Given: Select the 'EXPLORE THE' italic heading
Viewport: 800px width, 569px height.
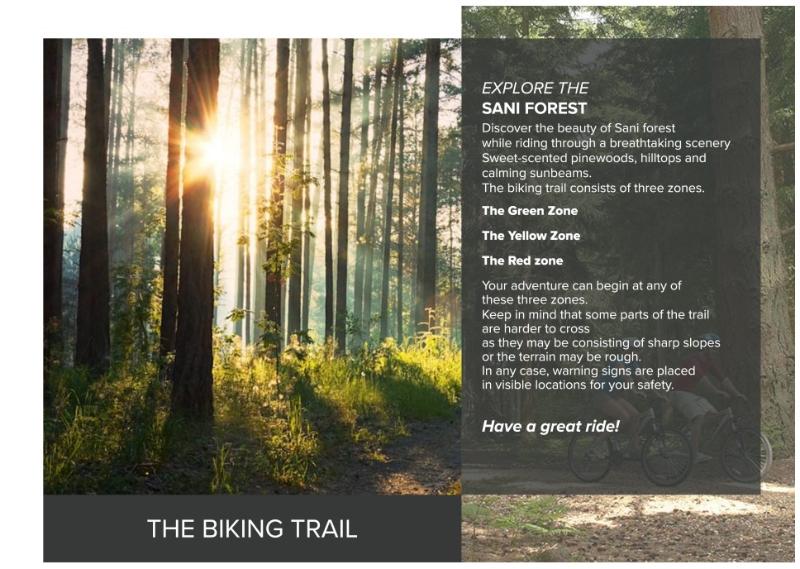Looking at the screenshot, I should coord(535,88).
